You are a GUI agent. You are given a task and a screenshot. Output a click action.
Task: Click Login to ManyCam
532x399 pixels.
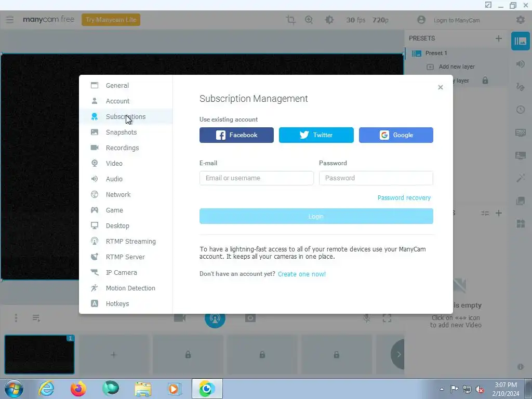[x=457, y=20]
